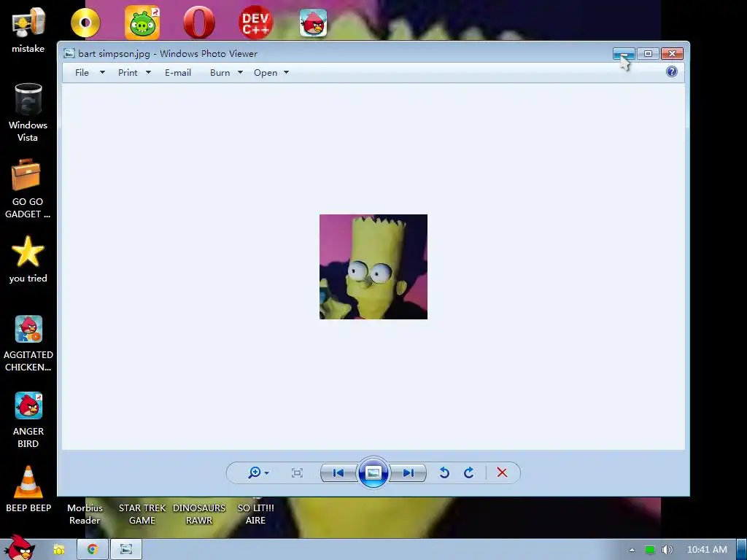Expand the arrow next to File
Viewport: 747px width, 560px height.
pyautogui.click(x=102, y=72)
